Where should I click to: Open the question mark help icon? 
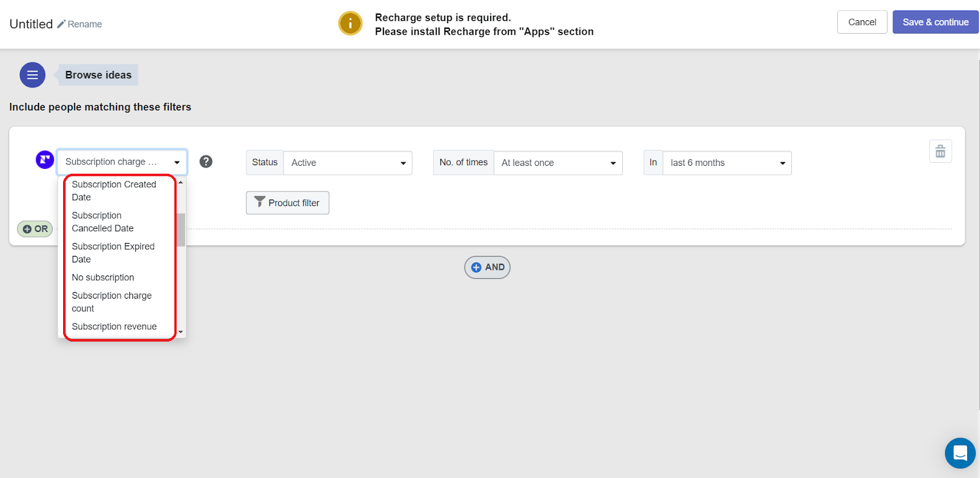tap(206, 162)
